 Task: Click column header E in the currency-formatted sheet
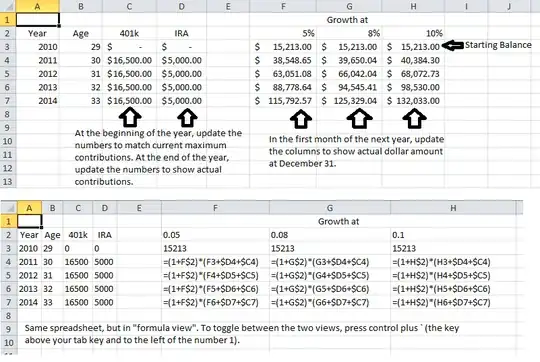click(x=228, y=6)
